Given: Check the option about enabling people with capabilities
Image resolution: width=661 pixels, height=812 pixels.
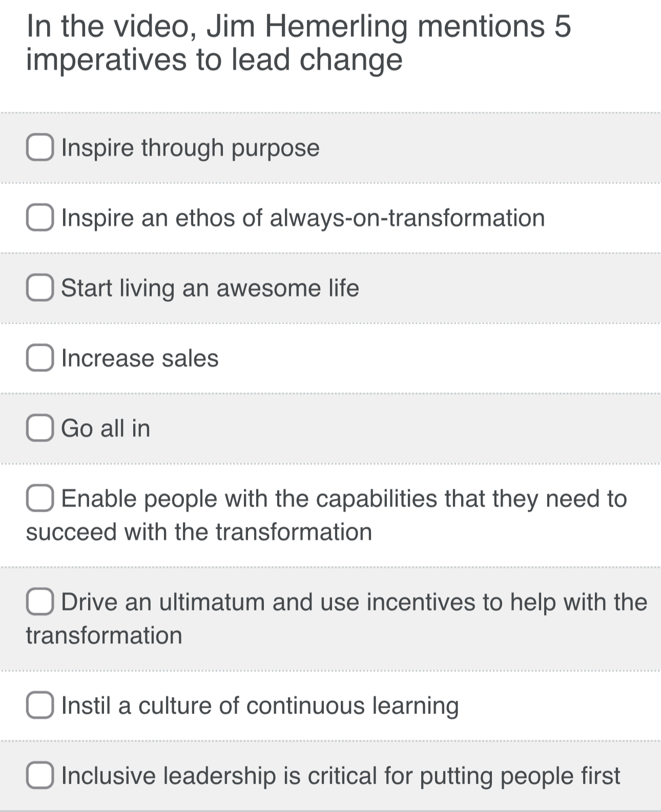Looking at the screenshot, I should coord(41,498).
